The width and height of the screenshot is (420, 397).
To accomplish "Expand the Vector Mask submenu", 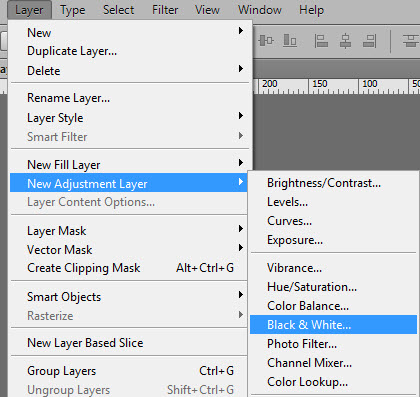I will pos(129,250).
